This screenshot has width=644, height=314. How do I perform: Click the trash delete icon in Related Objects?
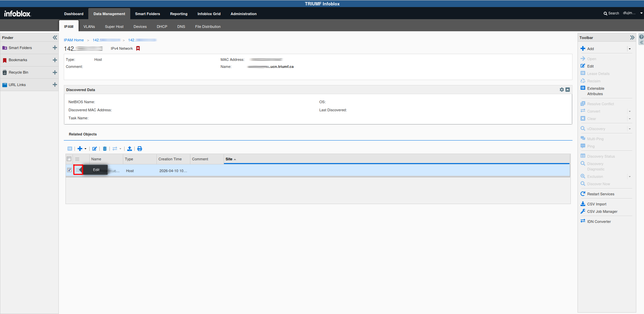pos(105,149)
